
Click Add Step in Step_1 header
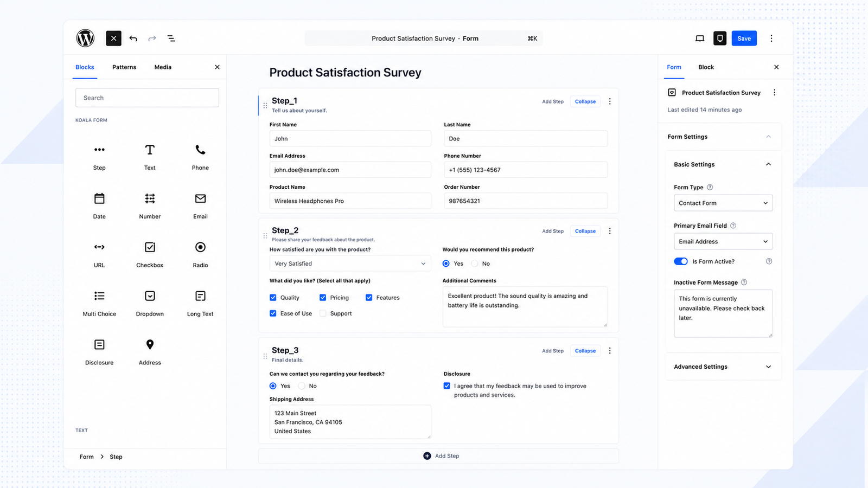coord(553,101)
